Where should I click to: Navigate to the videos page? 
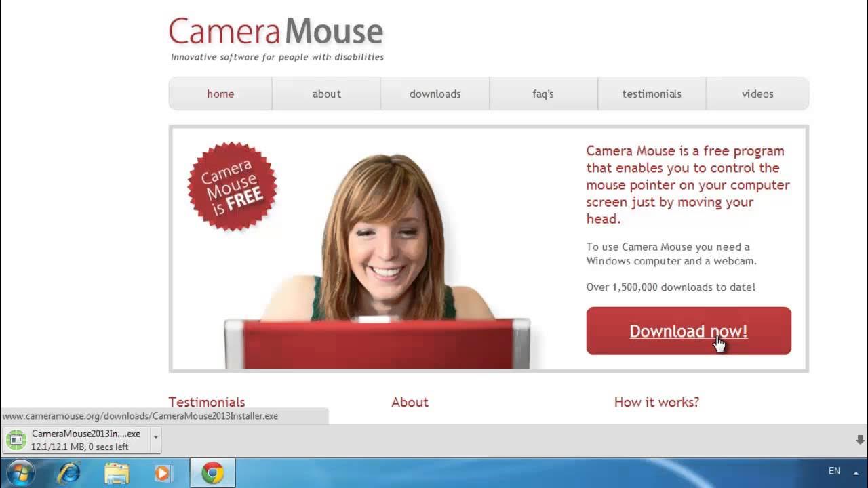pyautogui.click(x=757, y=94)
